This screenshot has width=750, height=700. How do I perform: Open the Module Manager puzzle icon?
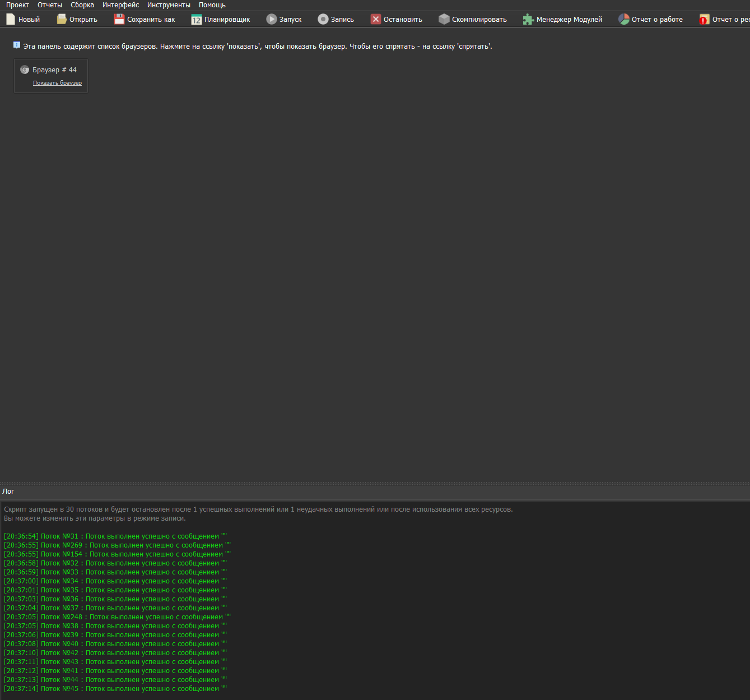pos(528,20)
